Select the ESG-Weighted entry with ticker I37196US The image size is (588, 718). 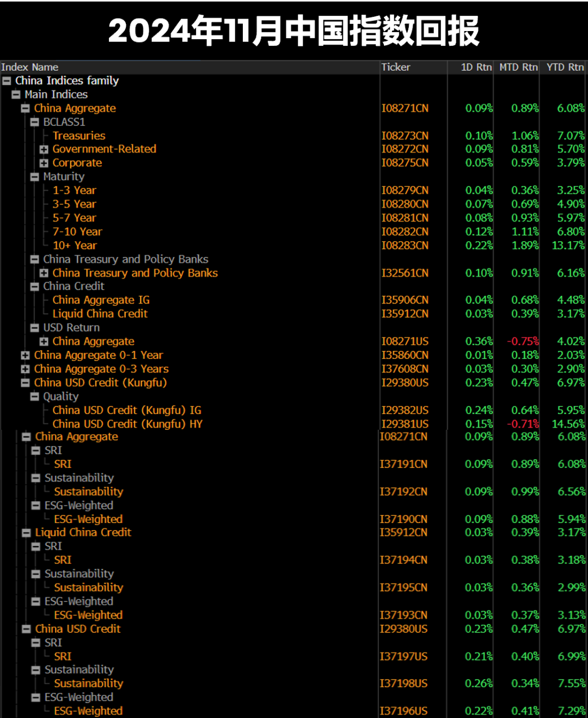pyautogui.click(x=88, y=711)
